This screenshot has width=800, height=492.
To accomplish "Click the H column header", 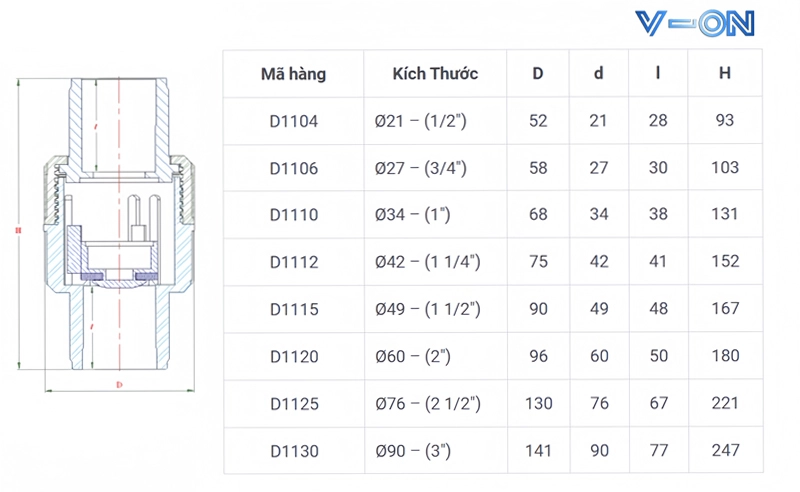I will (x=724, y=73).
